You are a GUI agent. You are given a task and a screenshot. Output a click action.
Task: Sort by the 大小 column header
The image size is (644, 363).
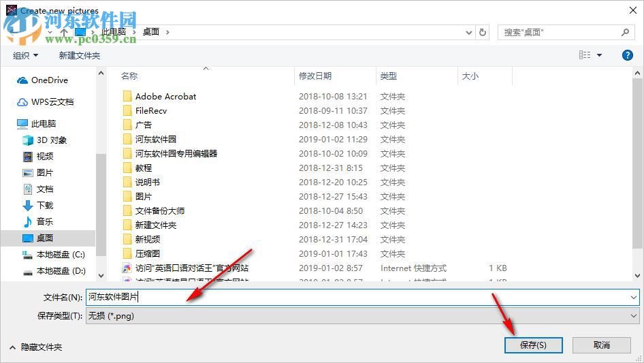click(x=470, y=76)
